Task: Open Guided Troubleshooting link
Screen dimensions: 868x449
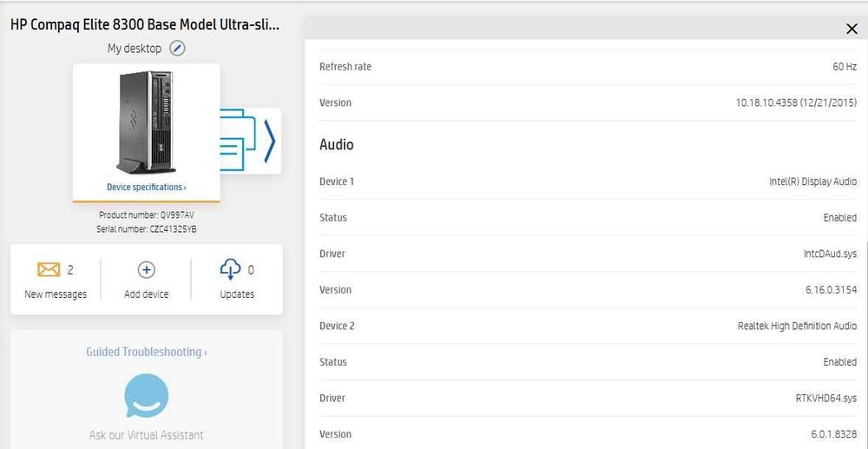Action: pyautogui.click(x=146, y=352)
